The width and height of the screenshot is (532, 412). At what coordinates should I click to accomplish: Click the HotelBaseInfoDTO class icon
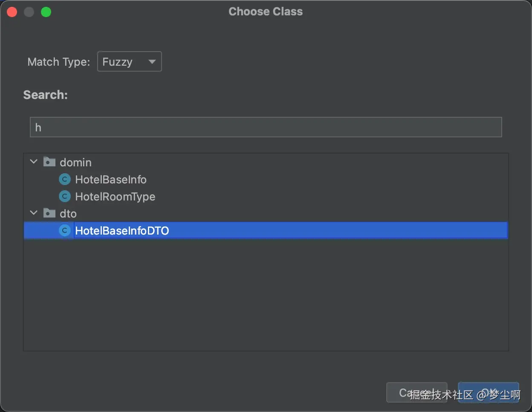[x=64, y=231]
